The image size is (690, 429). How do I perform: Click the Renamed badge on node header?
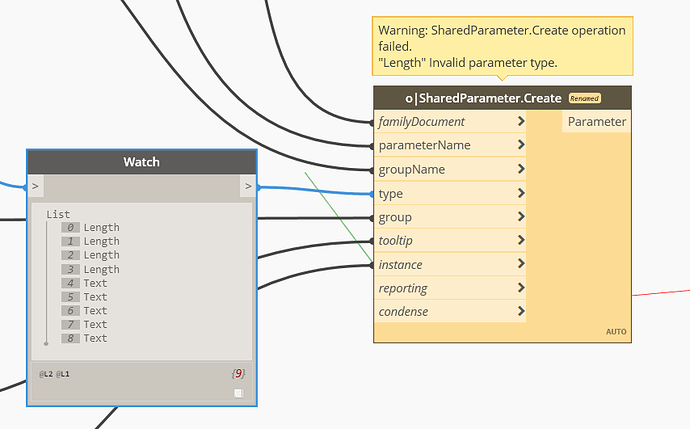coord(585,98)
